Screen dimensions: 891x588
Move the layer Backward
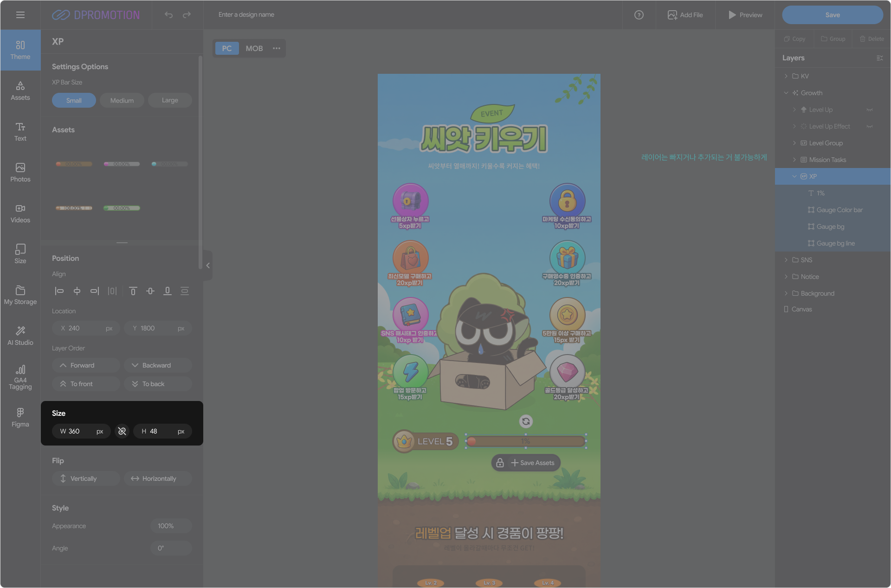[x=158, y=365]
